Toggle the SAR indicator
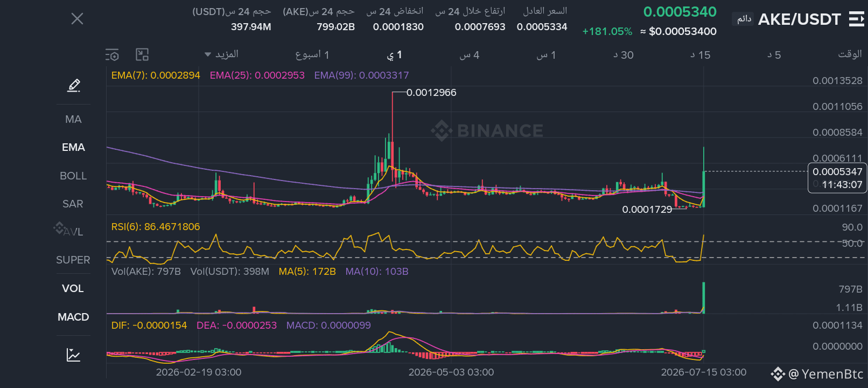Screen dimensions: 868x388 pyautogui.click(x=73, y=204)
